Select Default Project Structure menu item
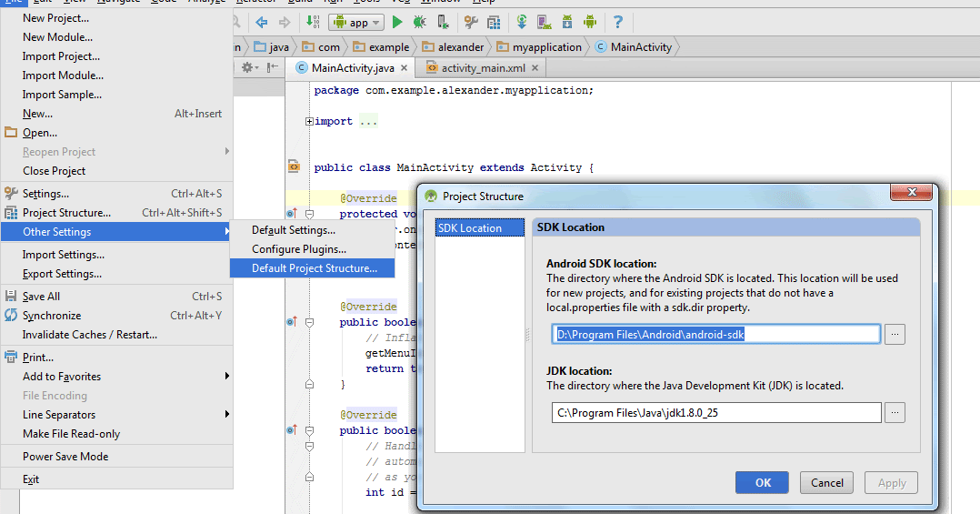The image size is (980, 514). coord(314,268)
